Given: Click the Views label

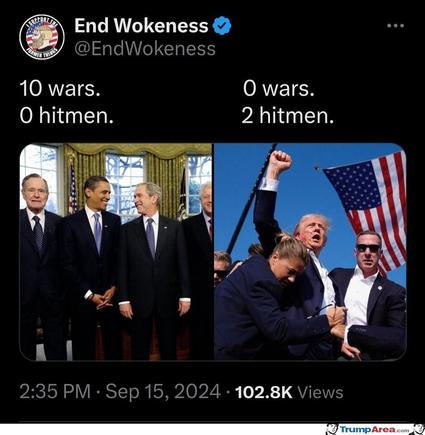Looking at the screenshot, I should [320, 392].
